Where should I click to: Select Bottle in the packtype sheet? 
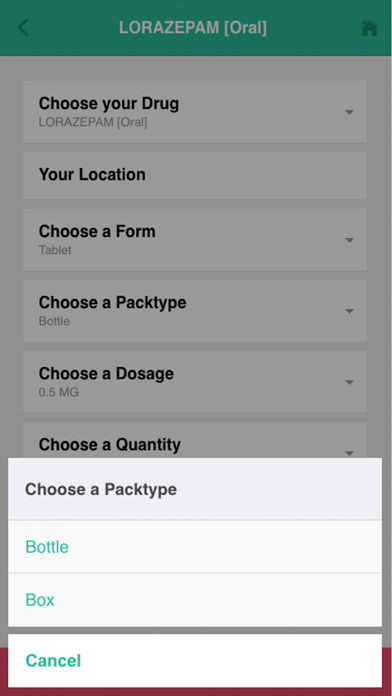(x=195, y=547)
